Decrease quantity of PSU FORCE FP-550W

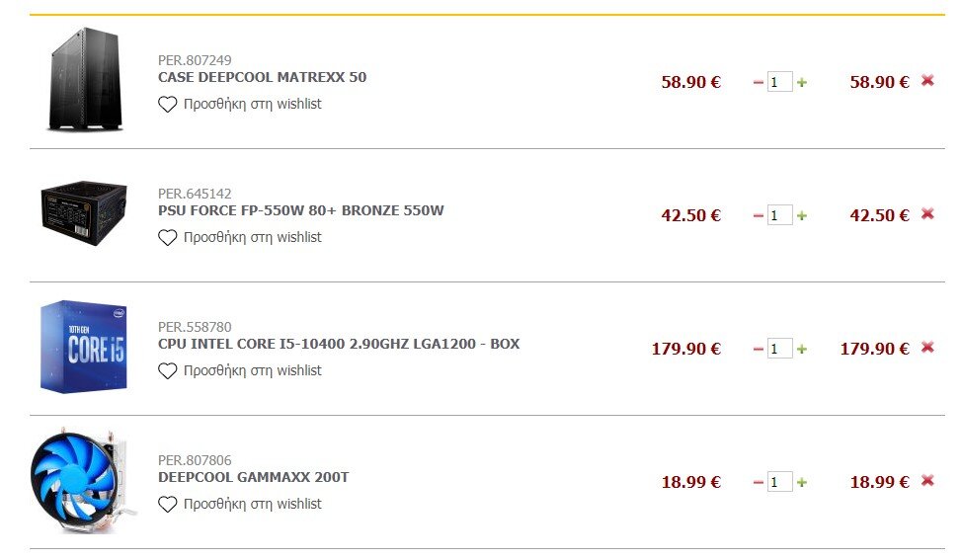point(759,215)
